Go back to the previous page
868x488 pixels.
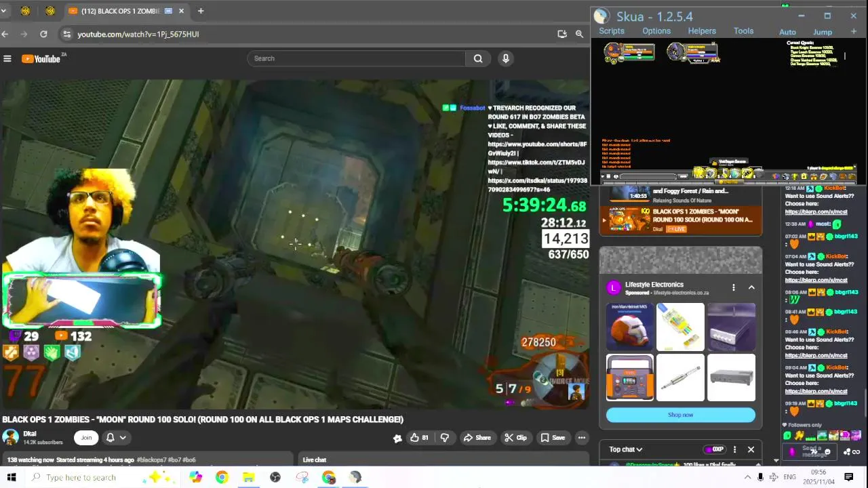[5, 34]
